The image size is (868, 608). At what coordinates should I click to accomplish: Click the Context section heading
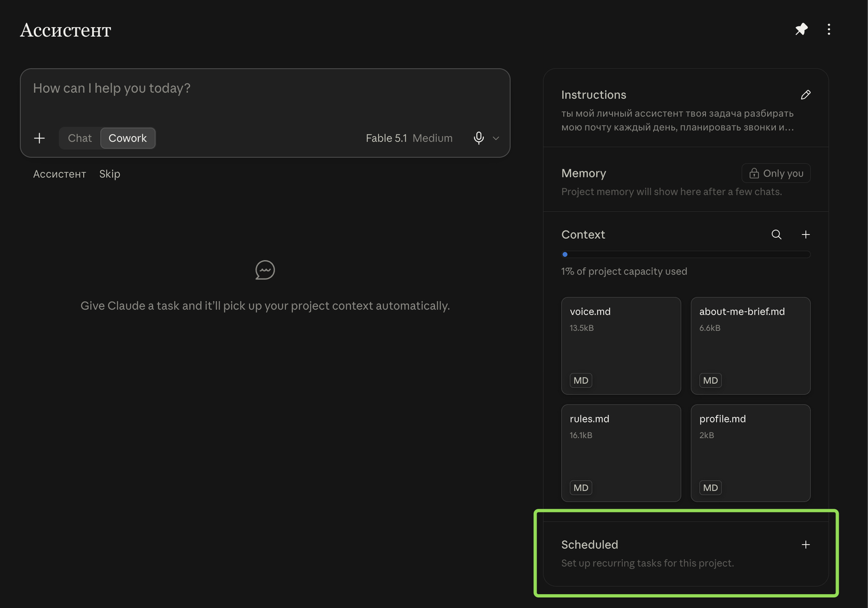[583, 235]
